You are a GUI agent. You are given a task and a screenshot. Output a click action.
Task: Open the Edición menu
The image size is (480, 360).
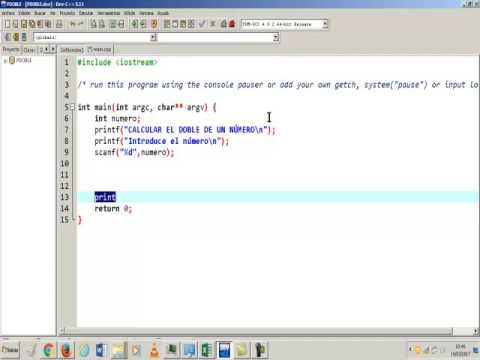tap(24, 13)
